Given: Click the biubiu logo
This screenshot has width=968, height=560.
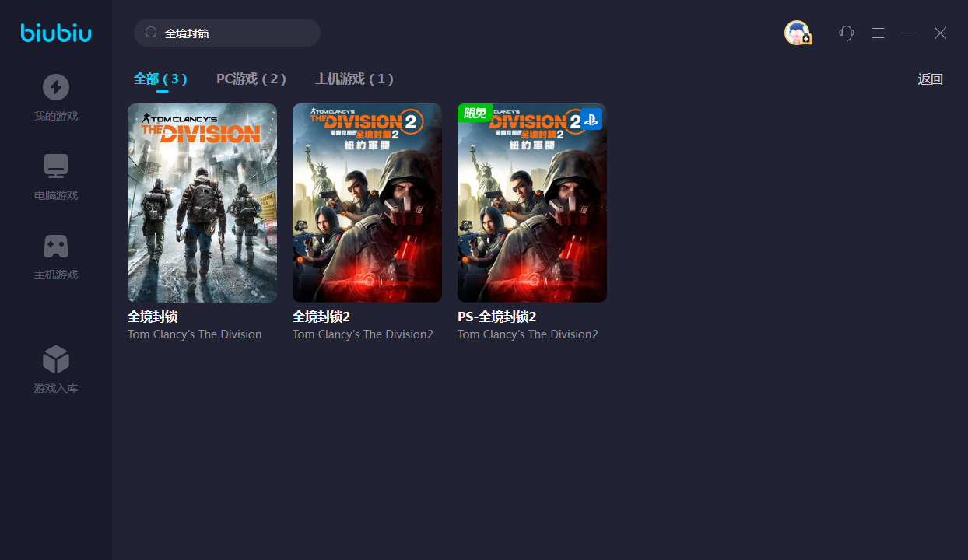Looking at the screenshot, I should (x=56, y=33).
